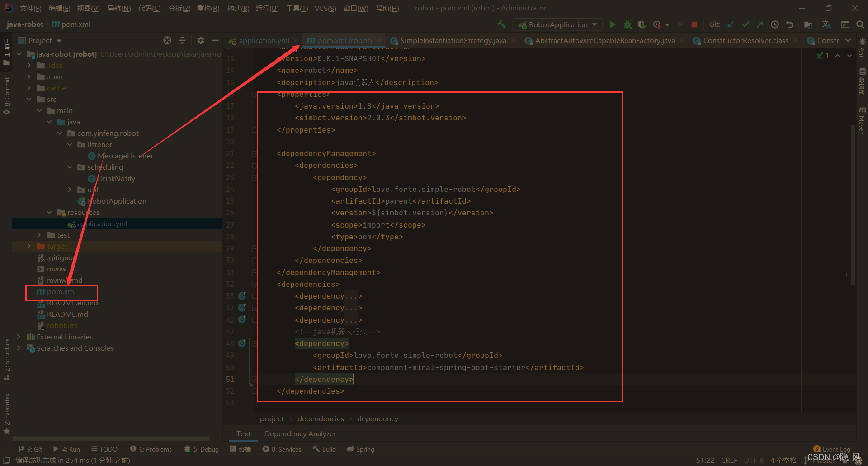Collapse the src folder
The width and height of the screenshot is (868, 466).
[x=29, y=99]
